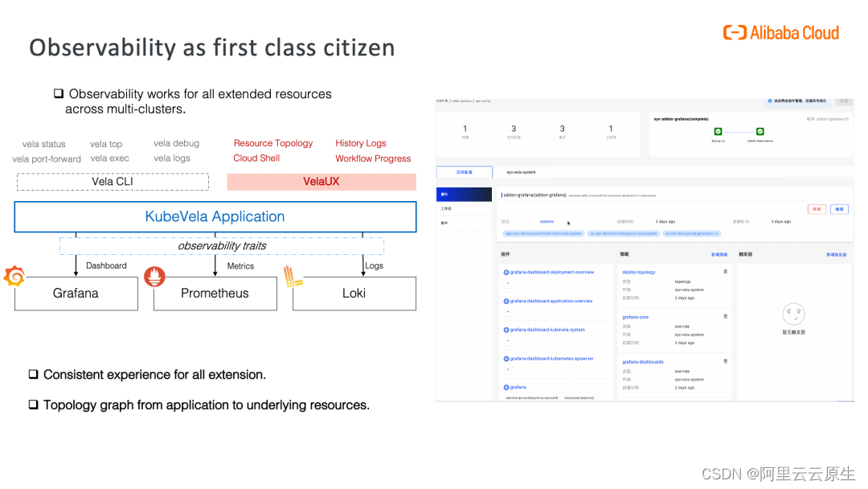Open the Addons project link
Viewport: 868px width, 489px height.
click(547, 221)
